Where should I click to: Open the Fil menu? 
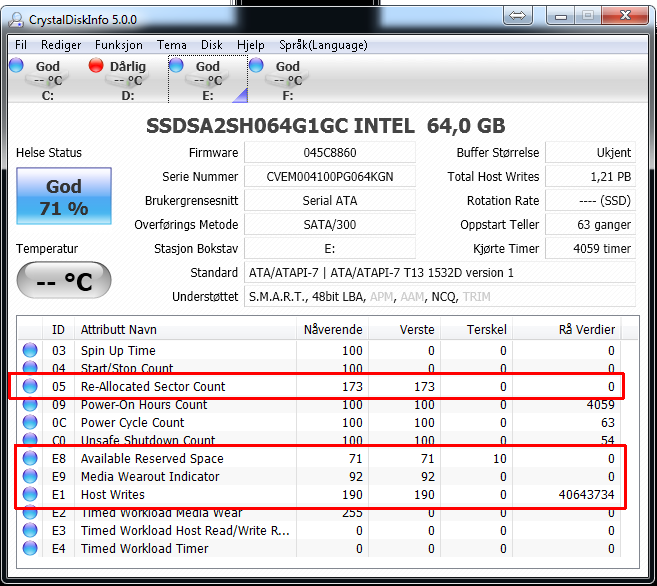click(21, 45)
